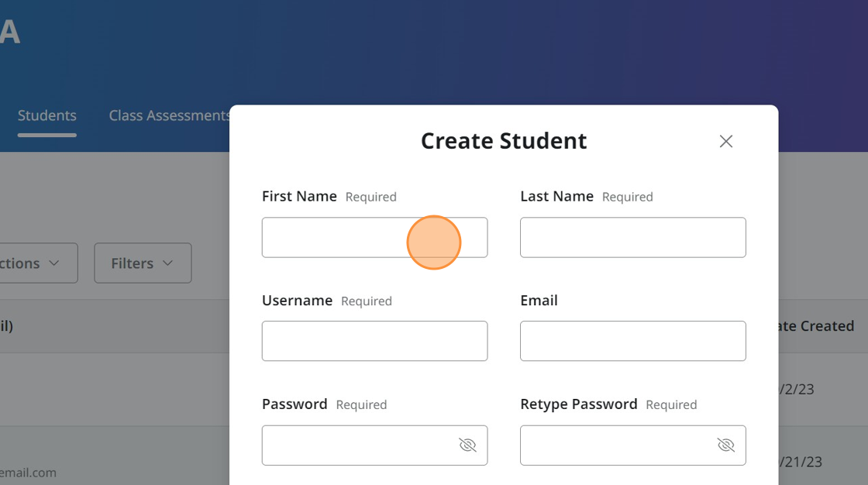This screenshot has width=868, height=485.
Task: Open the Filters dropdown
Action: click(143, 263)
